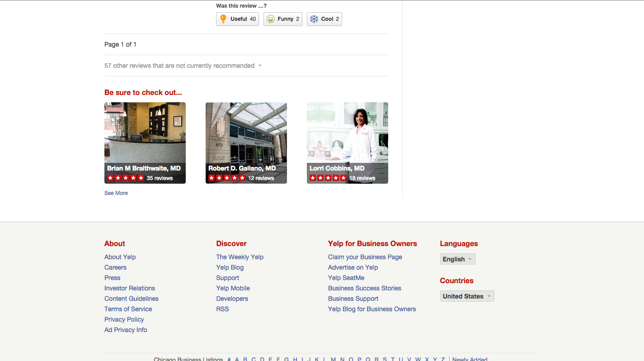
Task: Open Business Success Stories
Action: tap(365, 288)
